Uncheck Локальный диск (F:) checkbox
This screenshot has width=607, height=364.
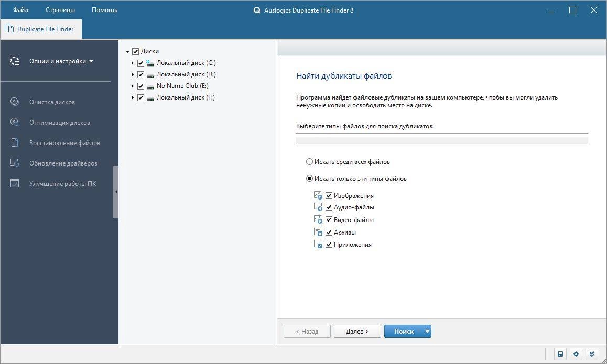[x=141, y=98]
